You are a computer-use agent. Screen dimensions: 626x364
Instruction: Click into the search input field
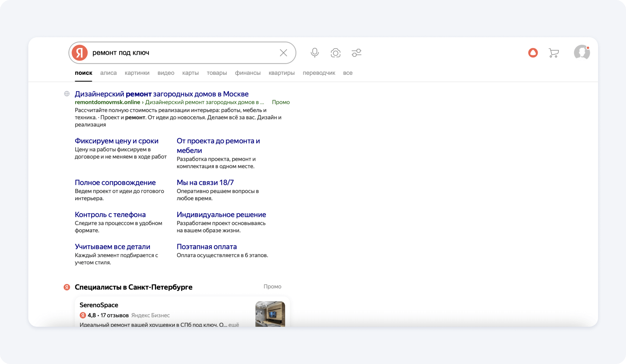[x=183, y=53]
